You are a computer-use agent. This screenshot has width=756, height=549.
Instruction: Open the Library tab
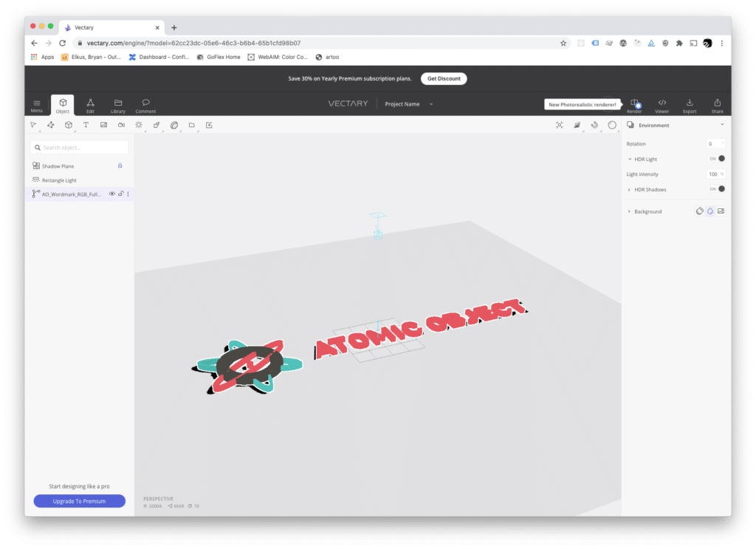(118, 104)
